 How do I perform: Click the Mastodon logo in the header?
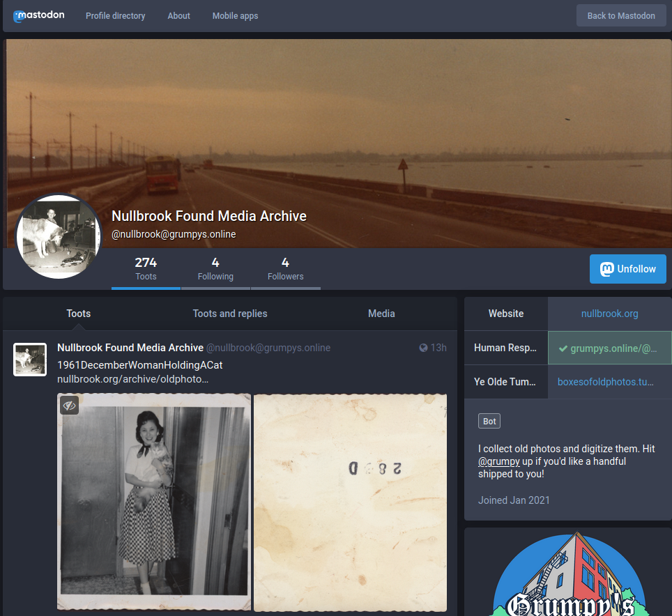pyautogui.click(x=38, y=16)
